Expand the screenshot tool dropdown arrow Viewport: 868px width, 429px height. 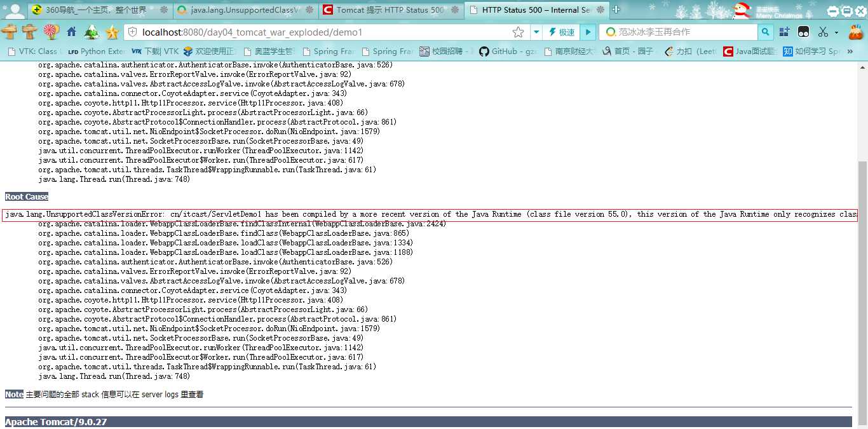[x=836, y=32]
